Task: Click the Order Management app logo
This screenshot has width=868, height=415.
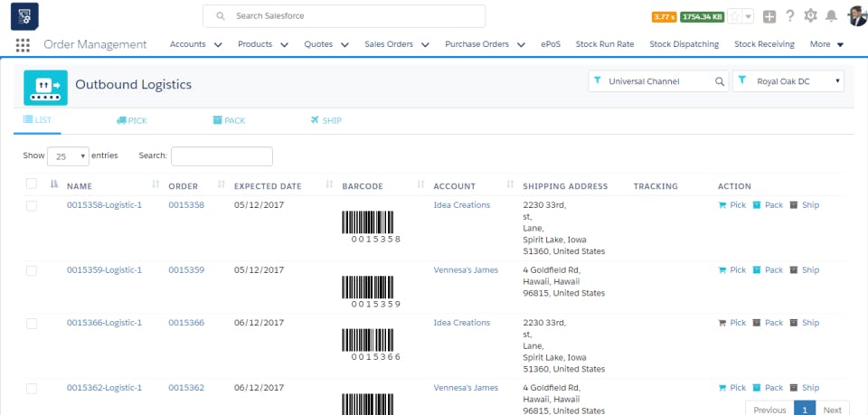Action: point(24,16)
